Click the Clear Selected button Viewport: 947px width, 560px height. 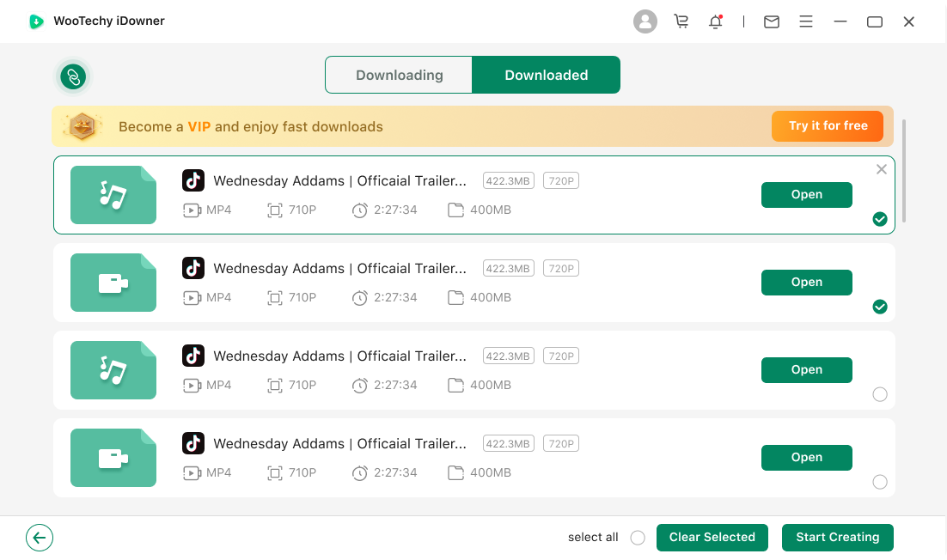click(x=712, y=538)
